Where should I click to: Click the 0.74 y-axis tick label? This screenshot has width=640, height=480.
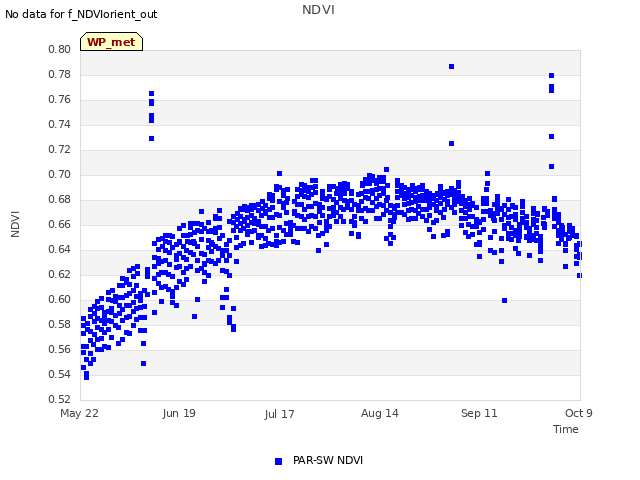tap(60, 124)
